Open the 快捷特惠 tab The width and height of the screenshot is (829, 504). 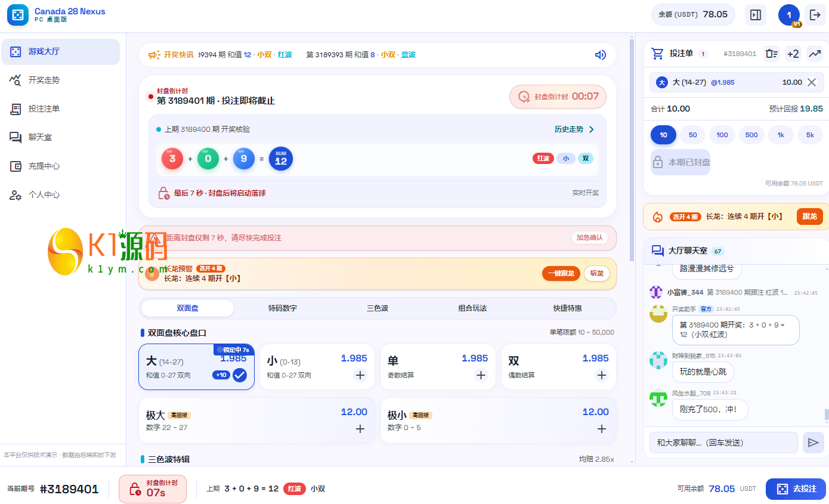click(567, 308)
